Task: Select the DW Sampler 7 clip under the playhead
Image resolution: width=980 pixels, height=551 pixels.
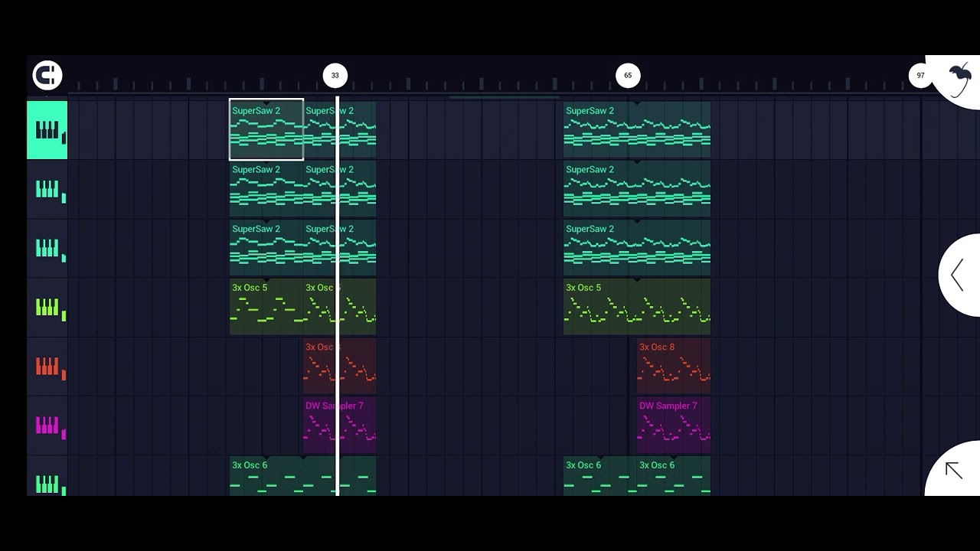Action: [x=340, y=425]
